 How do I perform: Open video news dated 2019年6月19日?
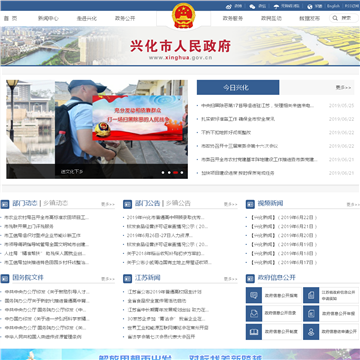[283, 245]
